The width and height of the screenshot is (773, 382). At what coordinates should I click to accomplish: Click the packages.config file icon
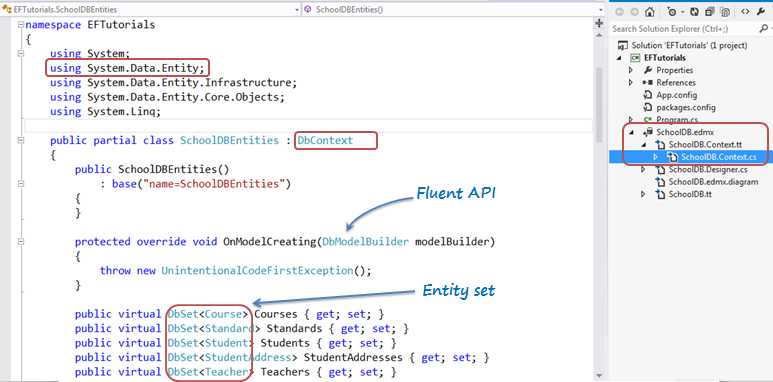(x=648, y=107)
